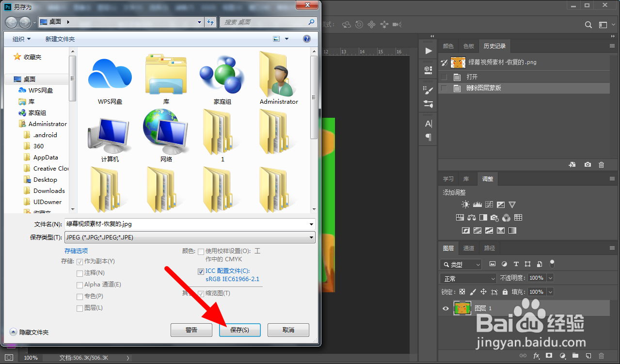Lock transparent pixels icon
The image size is (620, 364).
(462, 292)
